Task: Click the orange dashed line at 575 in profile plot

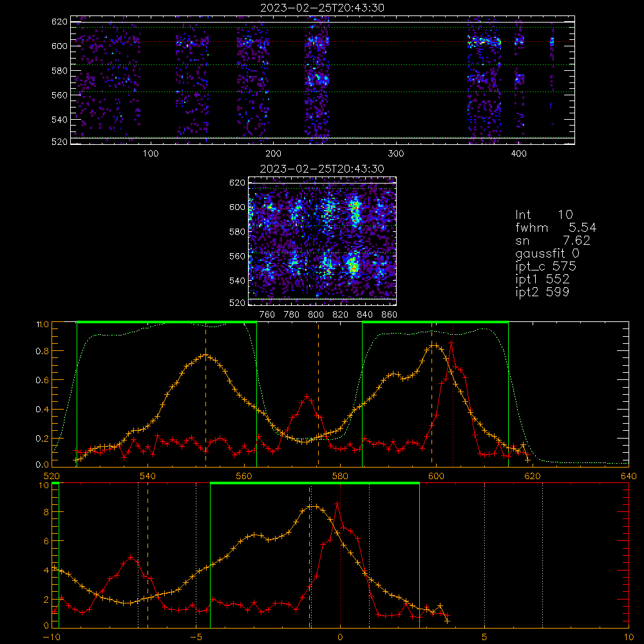Action: click(x=318, y=394)
